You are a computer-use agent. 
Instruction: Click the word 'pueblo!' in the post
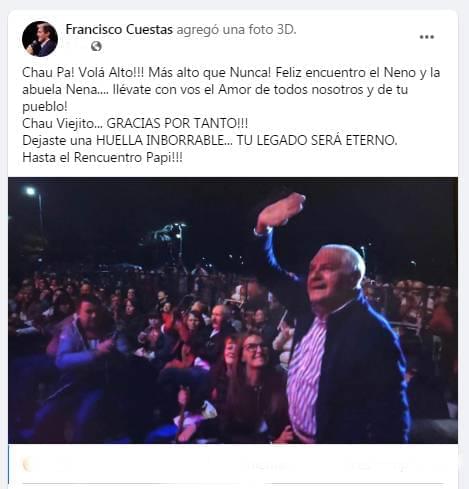point(45,107)
